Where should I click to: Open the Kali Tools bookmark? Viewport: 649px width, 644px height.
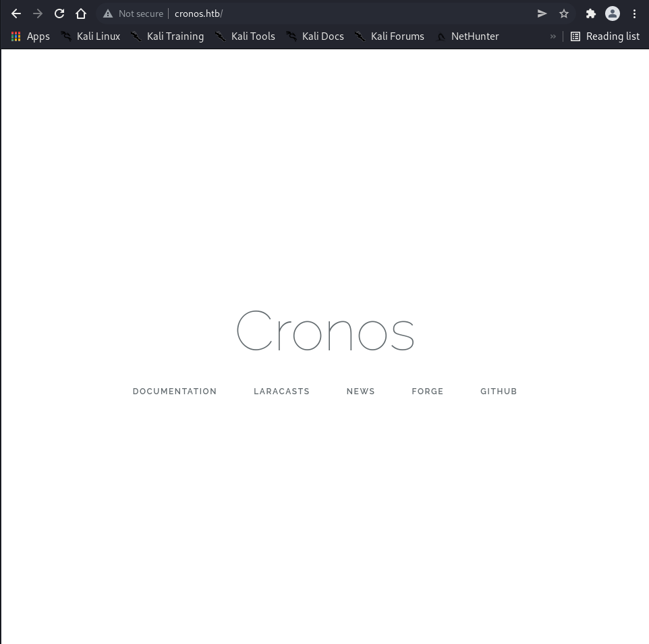coord(245,36)
